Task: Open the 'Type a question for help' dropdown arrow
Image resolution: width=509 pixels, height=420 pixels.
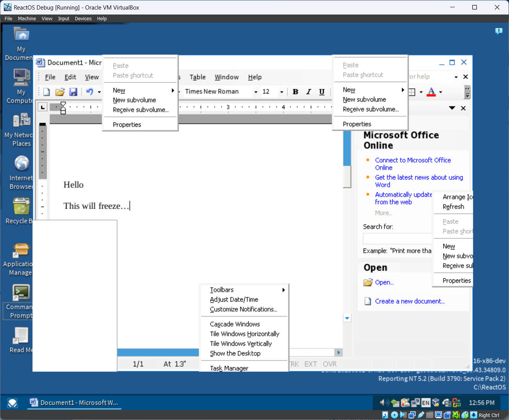Action: point(456,77)
